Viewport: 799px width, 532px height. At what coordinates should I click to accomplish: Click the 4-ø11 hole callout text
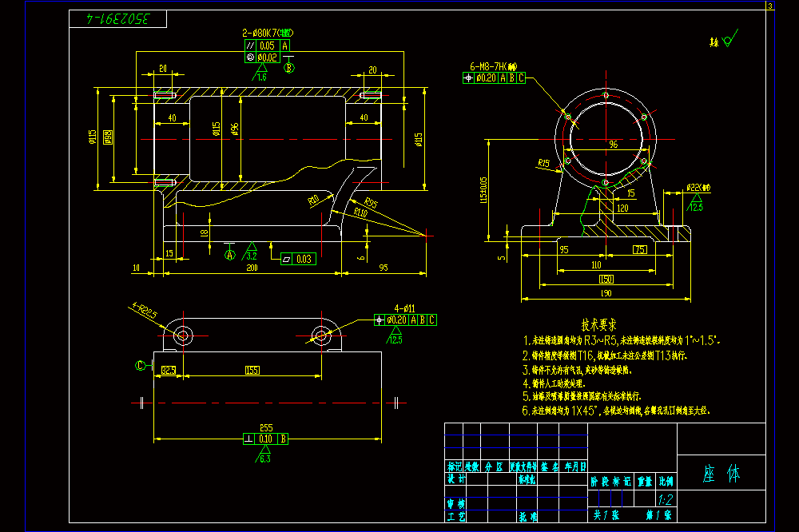point(404,308)
